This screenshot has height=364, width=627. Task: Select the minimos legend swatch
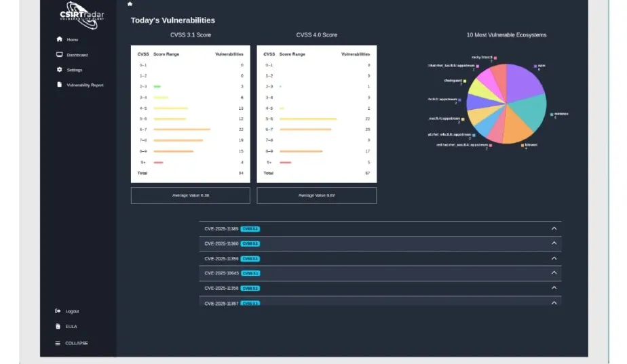tap(552, 115)
